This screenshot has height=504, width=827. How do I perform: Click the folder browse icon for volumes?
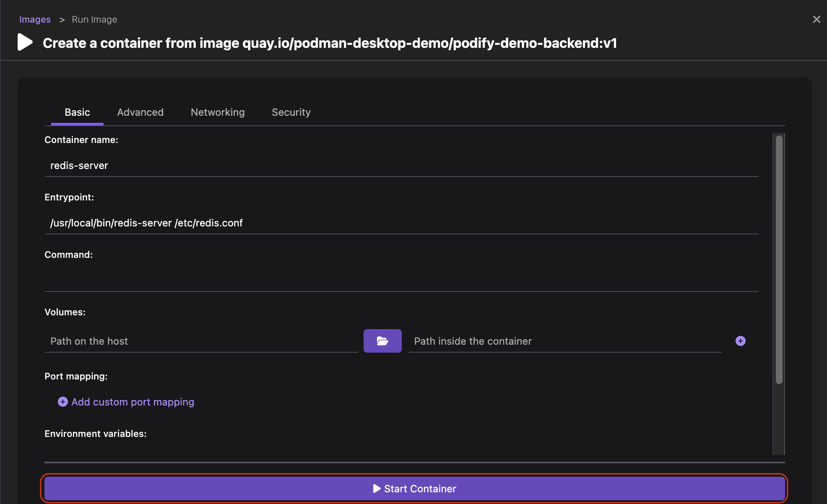click(x=382, y=341)
